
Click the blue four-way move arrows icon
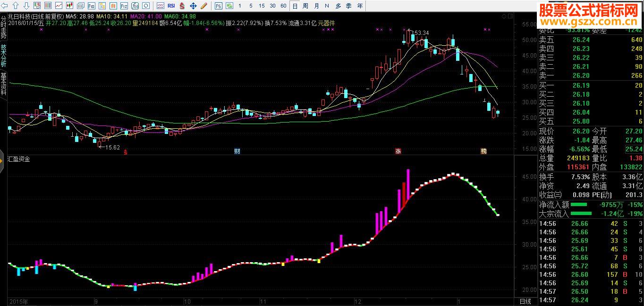pyautogui.click(x=193, y=6)
